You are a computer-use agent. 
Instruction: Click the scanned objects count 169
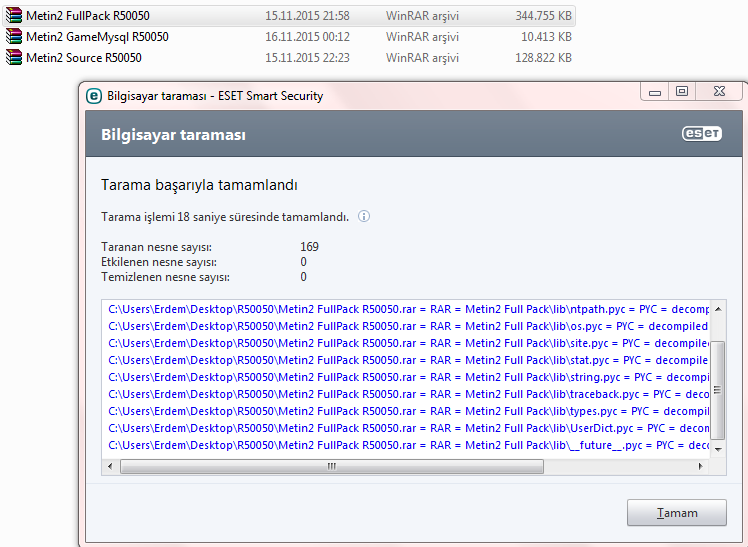click(309, 247)
